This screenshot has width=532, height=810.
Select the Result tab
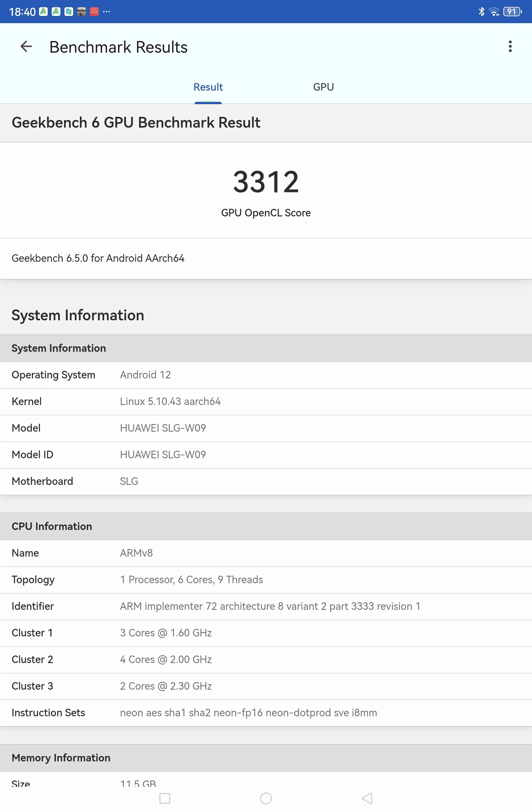208,87
